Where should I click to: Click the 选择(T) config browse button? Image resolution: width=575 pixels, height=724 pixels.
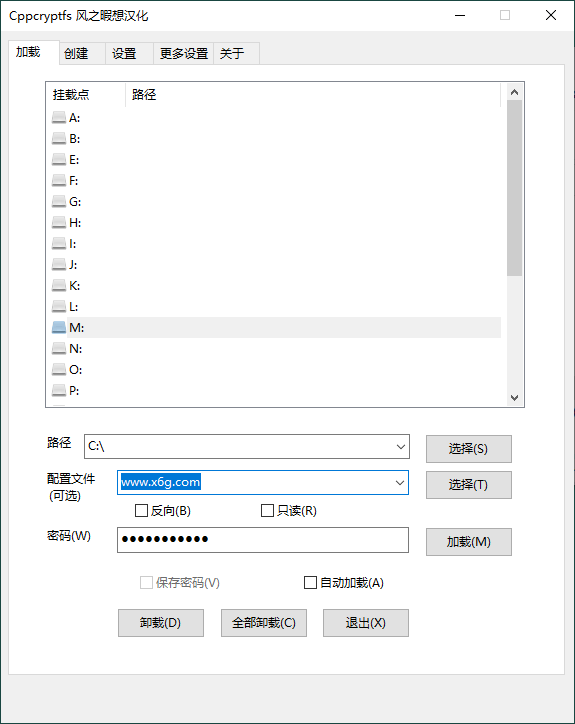468,485
